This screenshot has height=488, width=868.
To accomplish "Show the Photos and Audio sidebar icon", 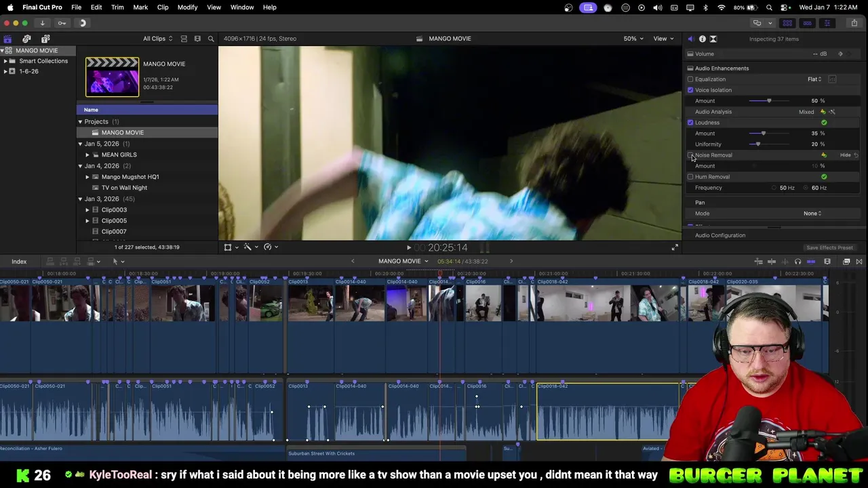I will click(26, 39).
